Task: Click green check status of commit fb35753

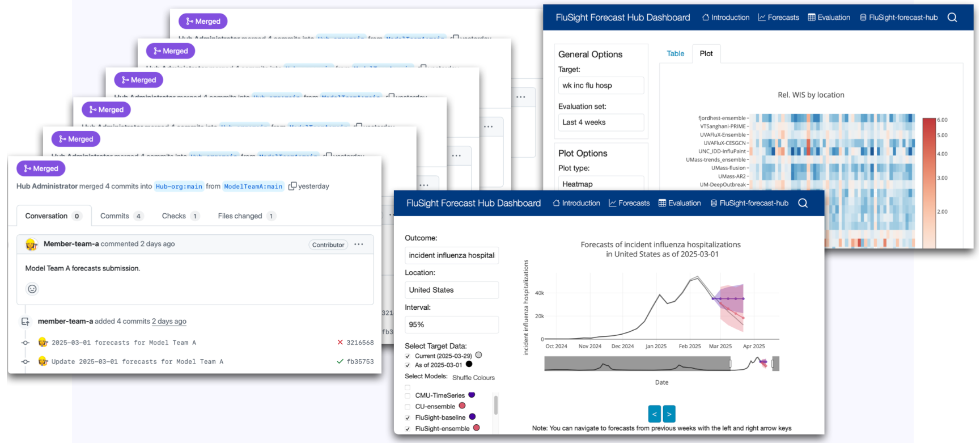Action: tap(340, 361)
